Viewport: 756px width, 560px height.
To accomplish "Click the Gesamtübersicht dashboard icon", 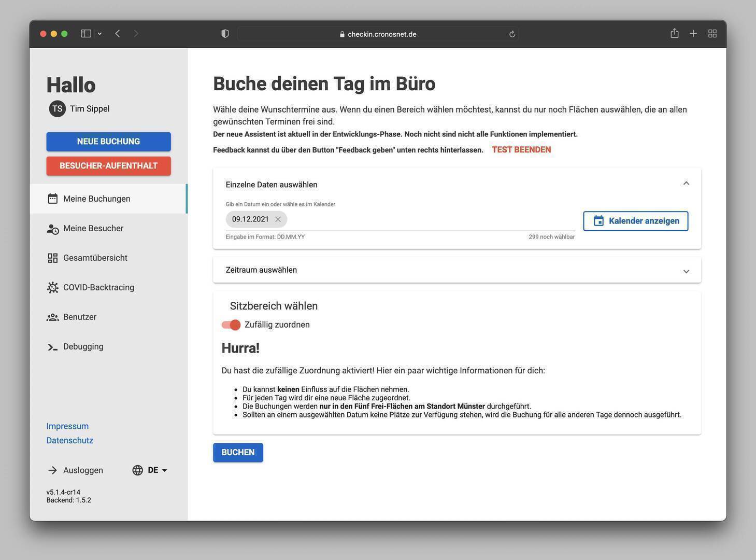I will (x=52, y=258).
